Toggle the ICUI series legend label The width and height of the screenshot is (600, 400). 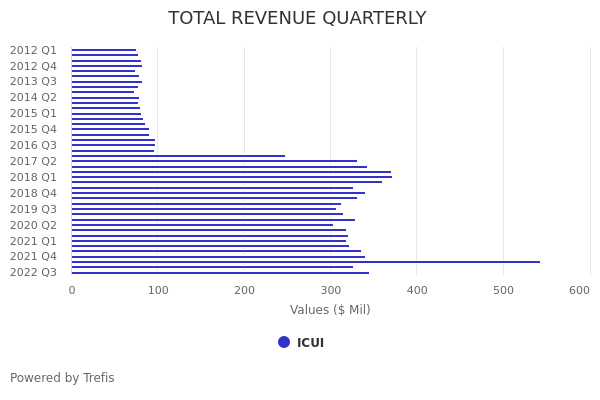pyautogui.click(x=310, y=343)
